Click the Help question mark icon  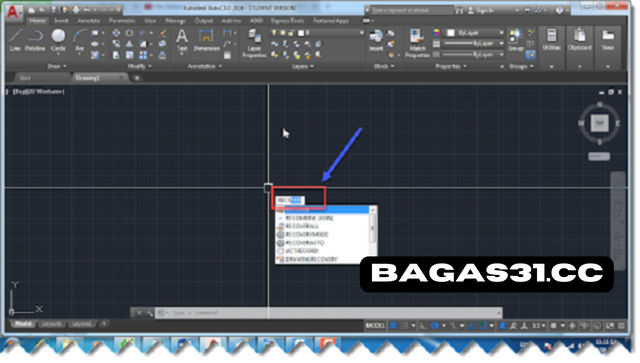coord(560,10)
